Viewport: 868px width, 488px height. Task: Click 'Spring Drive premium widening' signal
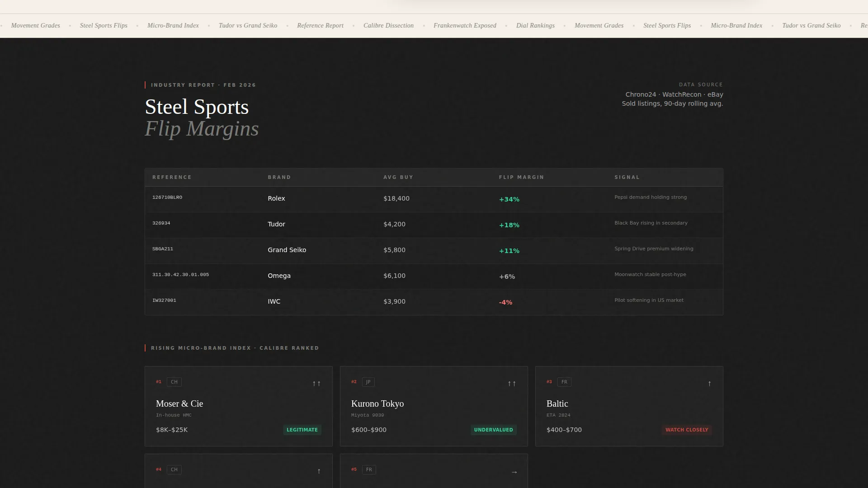pyautogui.click(x=654, y=249)
